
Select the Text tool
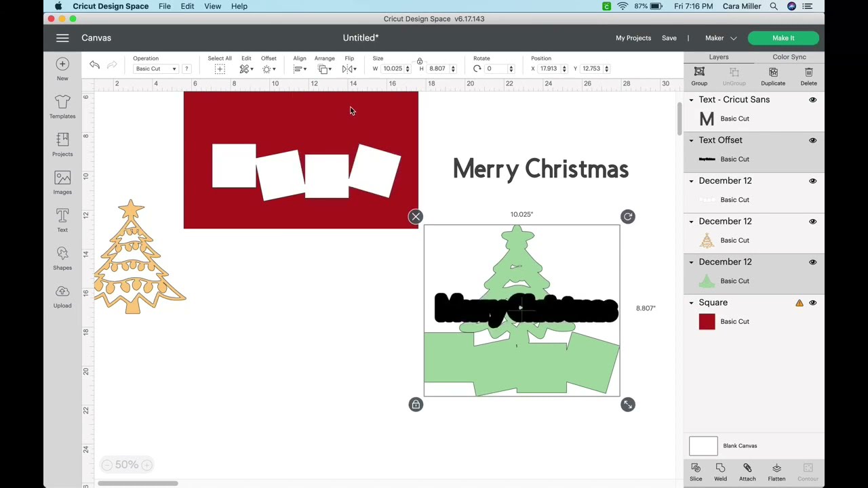click(x=62, y=221)
